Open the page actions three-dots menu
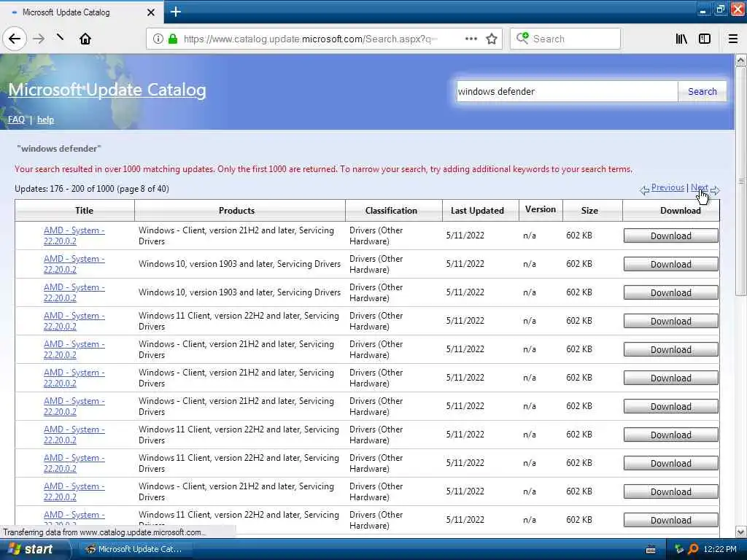747x560 pixels. tap(471, 39)
